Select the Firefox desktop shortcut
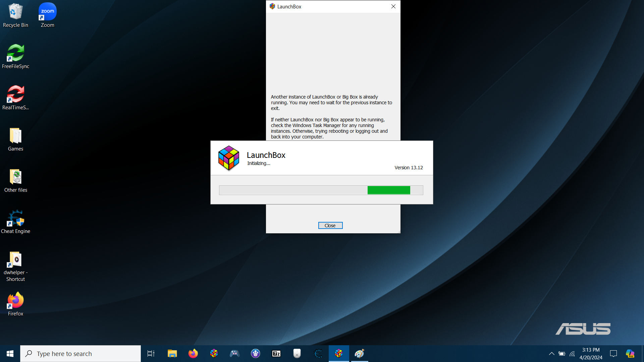This screenshot has width=644, height=362. 15,304
